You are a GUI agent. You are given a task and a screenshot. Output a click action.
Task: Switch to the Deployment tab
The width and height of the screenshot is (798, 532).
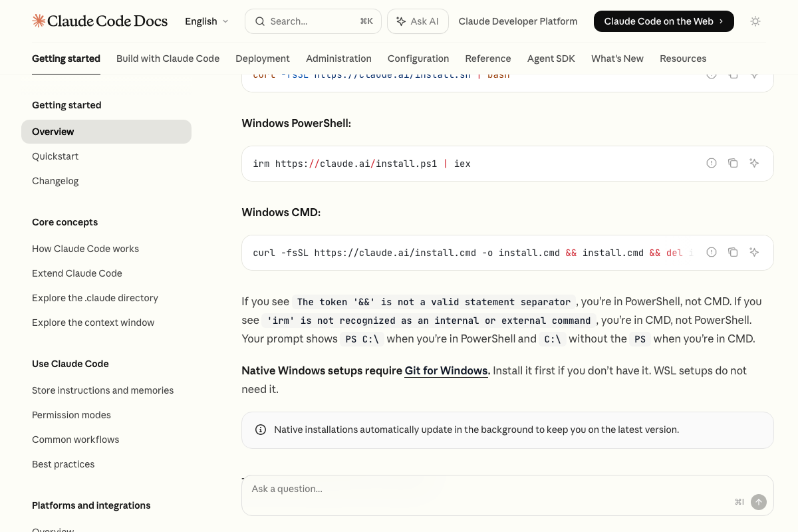tap(262, 59)
